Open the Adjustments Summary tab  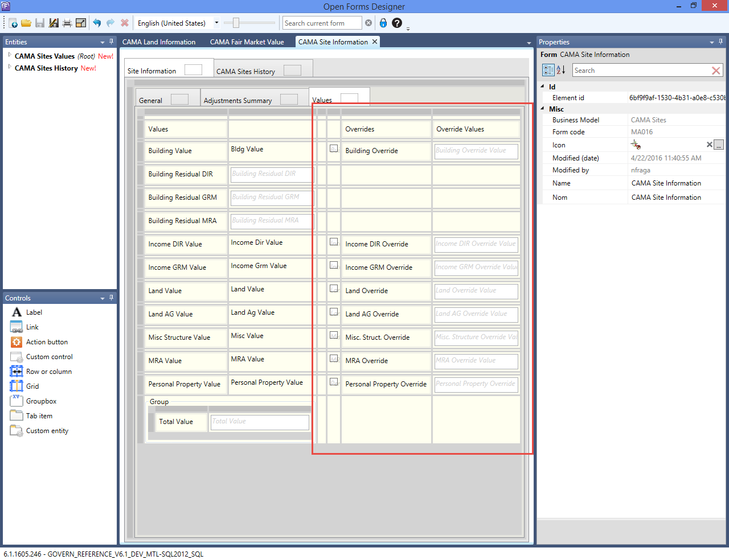pos(237,100)
